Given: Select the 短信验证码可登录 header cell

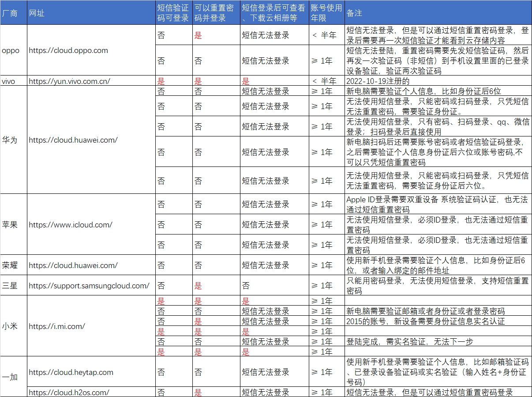Looking at the screenshot, I should (x=174, y=13).
